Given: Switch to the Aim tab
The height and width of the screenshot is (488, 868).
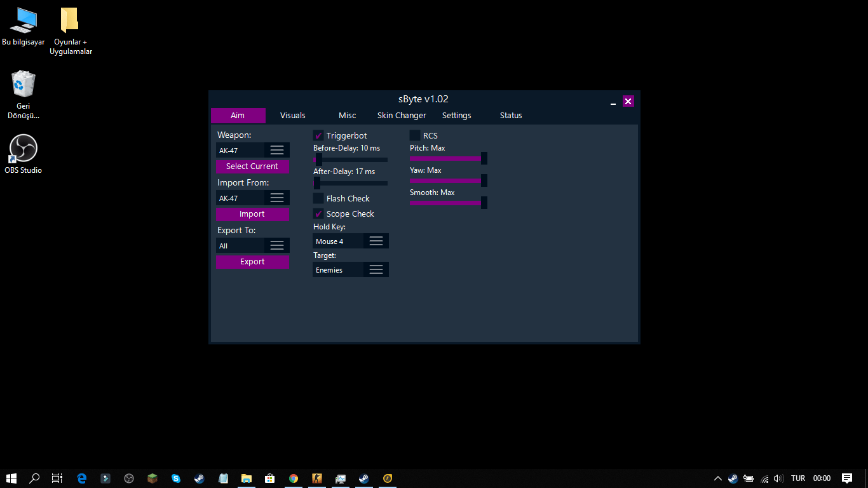Looking at the screenshot, I should click(238, 115).
